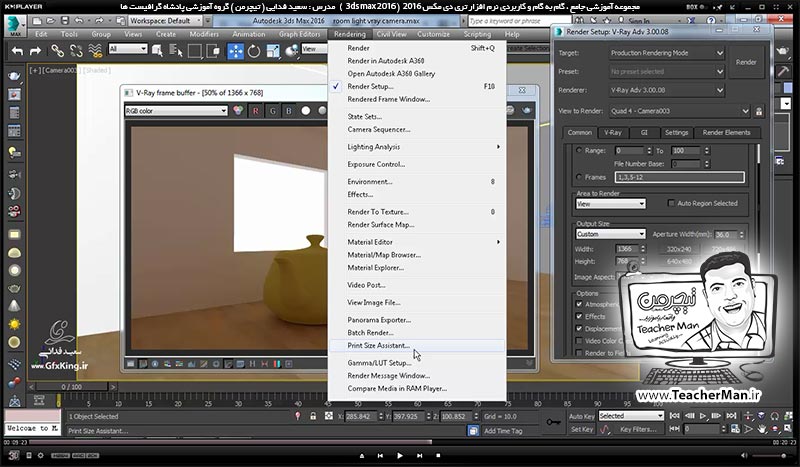Open the Renderer dropdown showing V-Ray Adv

[x=667, y=90]
